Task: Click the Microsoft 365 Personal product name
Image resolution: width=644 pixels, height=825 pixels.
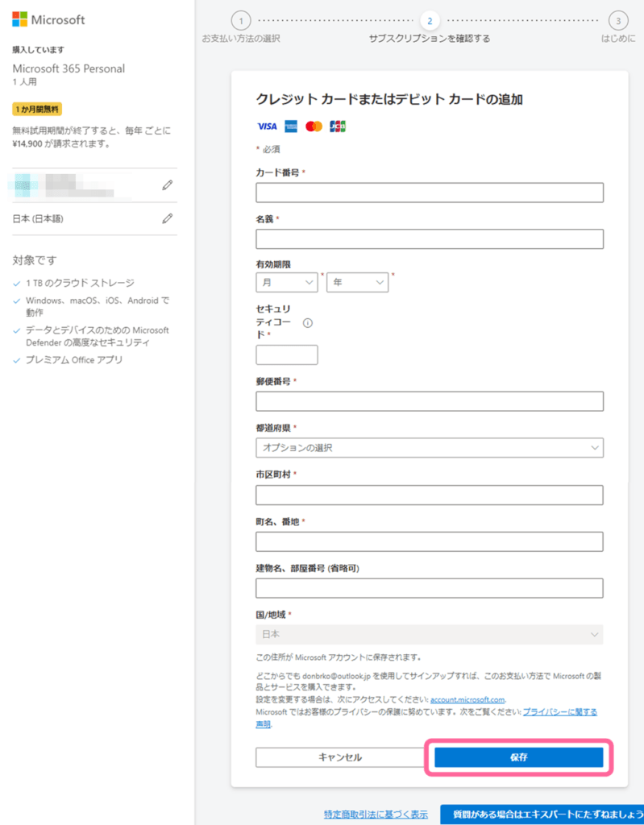Action: coord(69,69)
